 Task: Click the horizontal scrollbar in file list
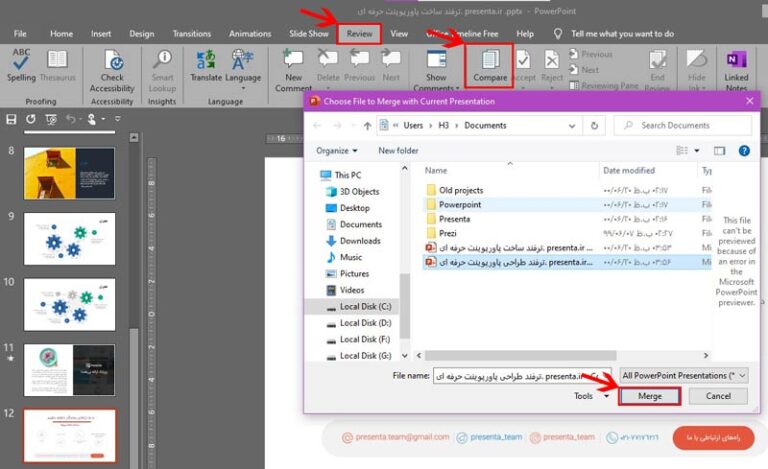pos(520,355)
